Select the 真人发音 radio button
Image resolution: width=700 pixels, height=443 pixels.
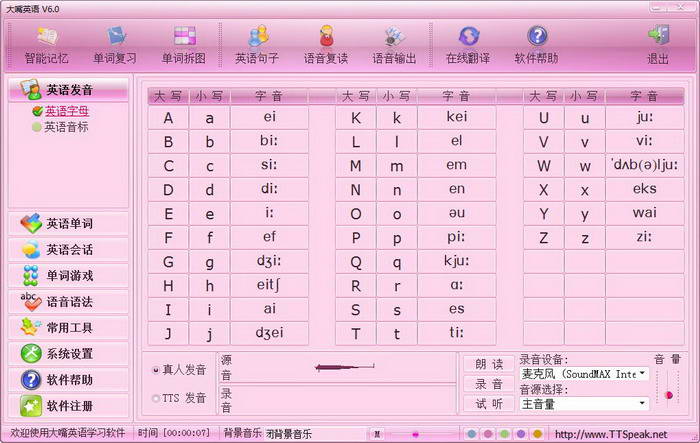point(155,370)
